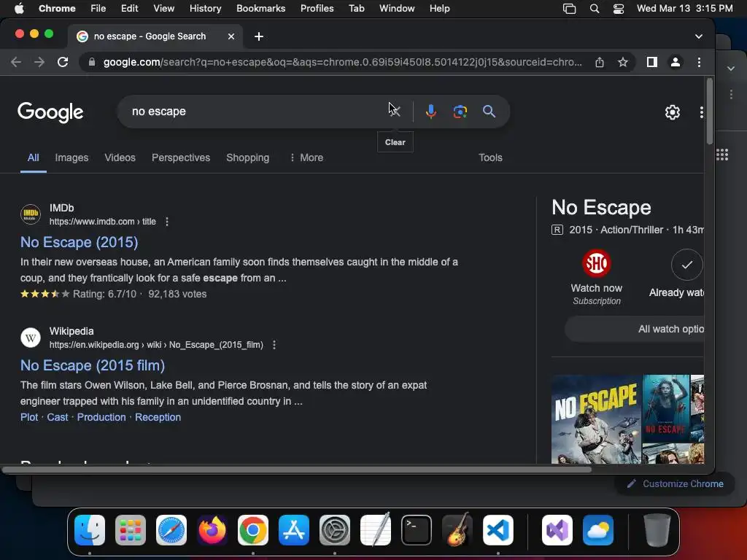The image size is (747, 560).
Task: Open System Settings from the Dock
Action: pyautogui.click(x=334, y=530)
